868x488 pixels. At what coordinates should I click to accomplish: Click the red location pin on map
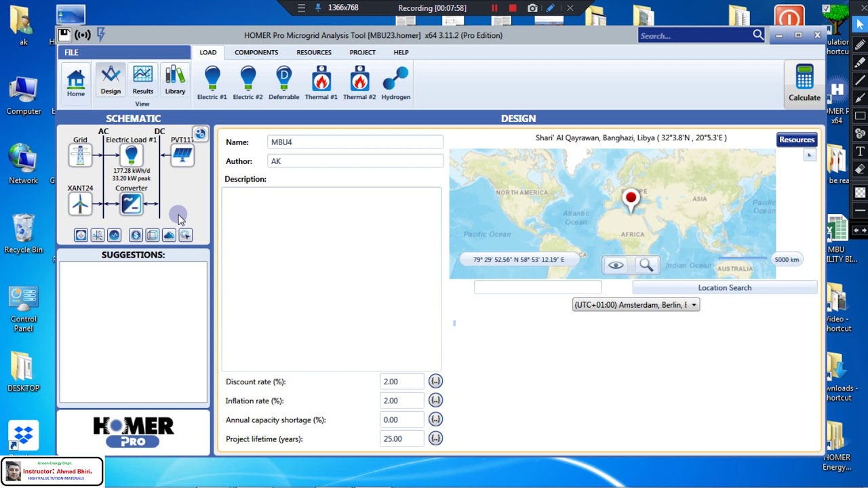[631, 200]
